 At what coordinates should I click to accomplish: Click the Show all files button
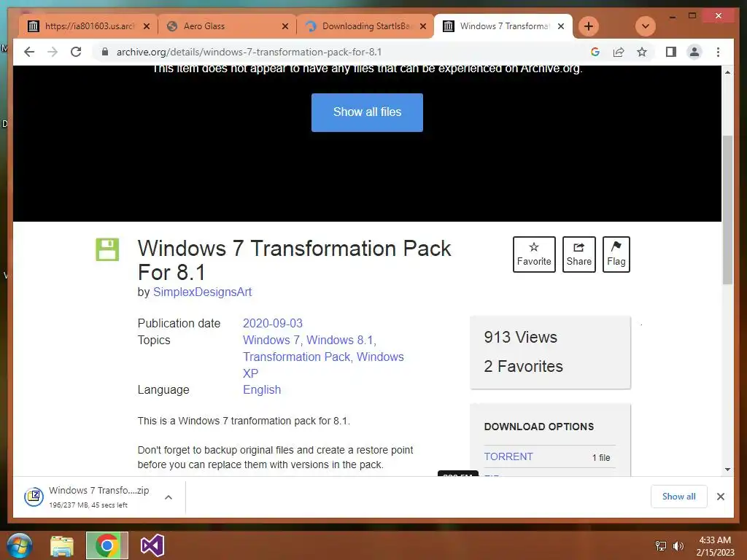point(368,112)
